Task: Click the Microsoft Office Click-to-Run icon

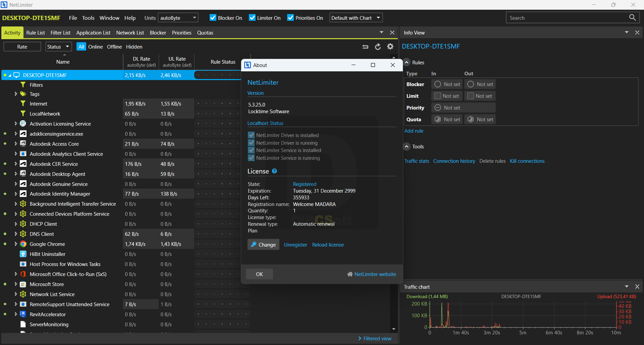Action: point(23,274)
